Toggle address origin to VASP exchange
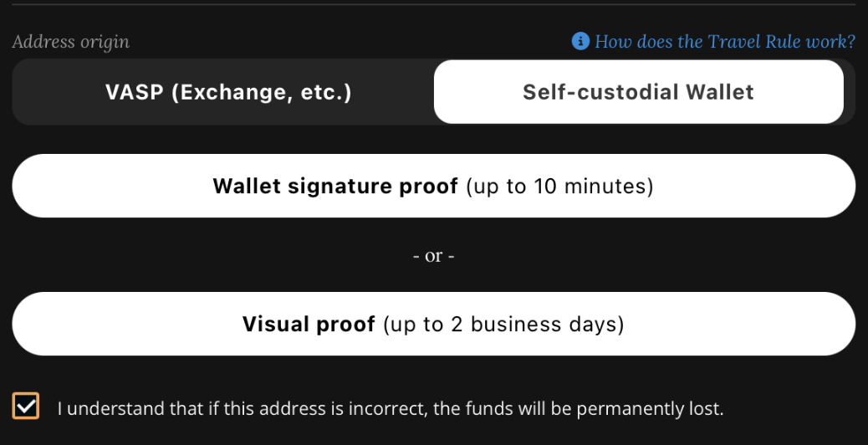Viewport: 868px width, 445px height. click(x=228, y=92)
